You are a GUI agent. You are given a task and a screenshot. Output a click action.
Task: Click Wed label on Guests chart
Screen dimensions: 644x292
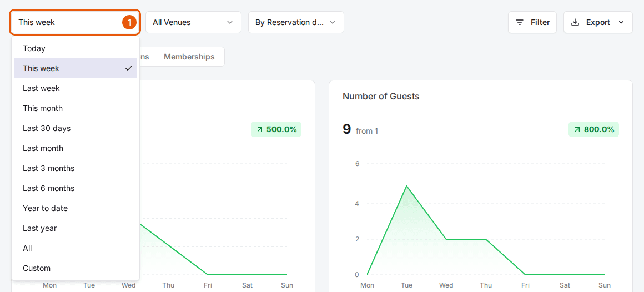tap(446, 285)
